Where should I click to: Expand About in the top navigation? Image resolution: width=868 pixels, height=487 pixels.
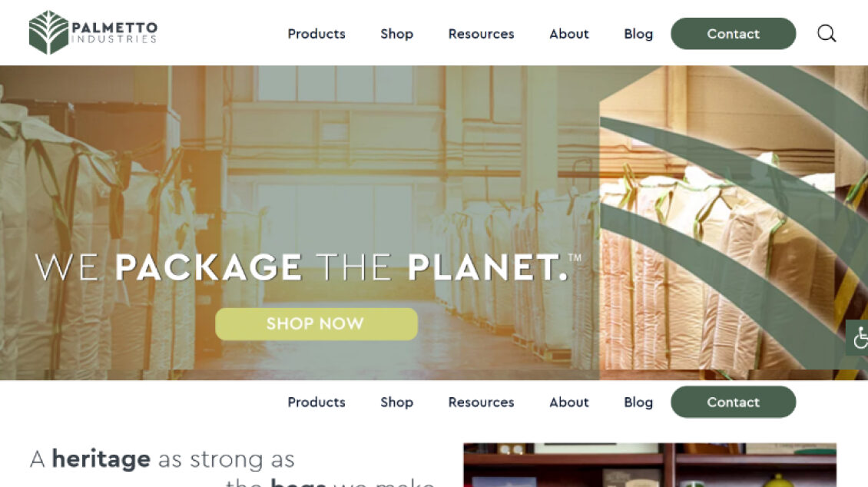568,34
